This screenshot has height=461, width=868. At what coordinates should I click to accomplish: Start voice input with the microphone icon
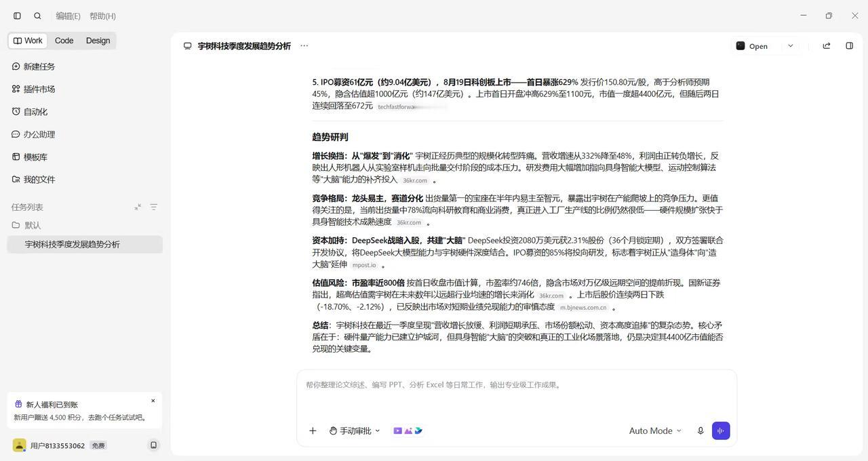click(x=701, y=430)
